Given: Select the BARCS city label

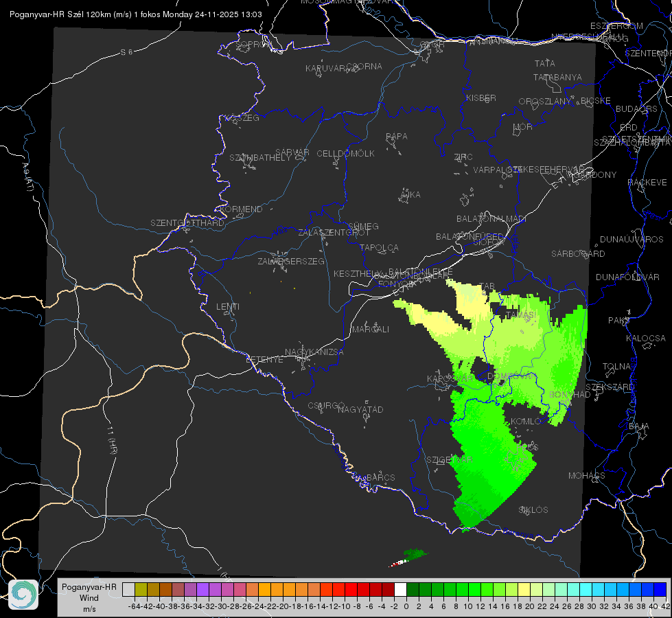Looking at the screenshot, I should [x=381, y=478].
